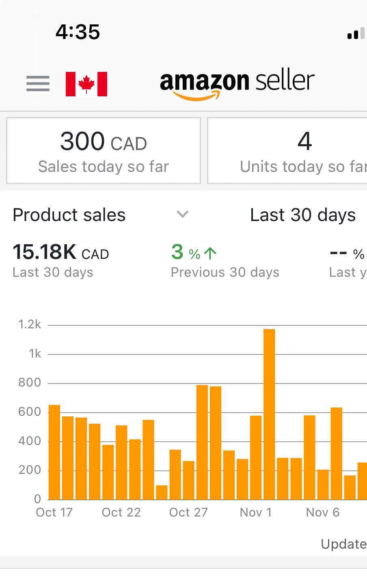The height and width of the screenshot is (588, 367).
Task: Tap the 15.18K CAD sales total
Action: coord(61,252)
